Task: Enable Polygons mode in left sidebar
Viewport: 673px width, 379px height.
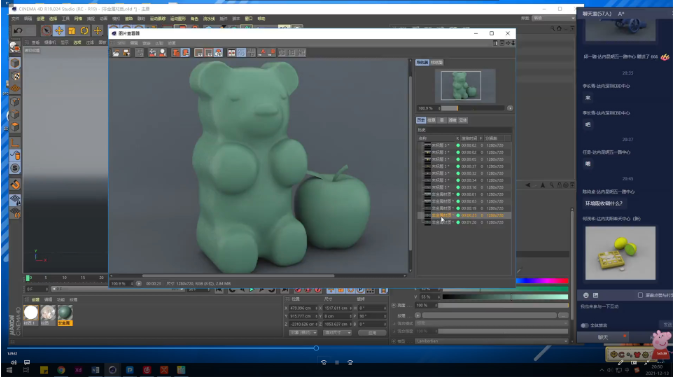Action: pyautogui.click(x=15, y=127)
